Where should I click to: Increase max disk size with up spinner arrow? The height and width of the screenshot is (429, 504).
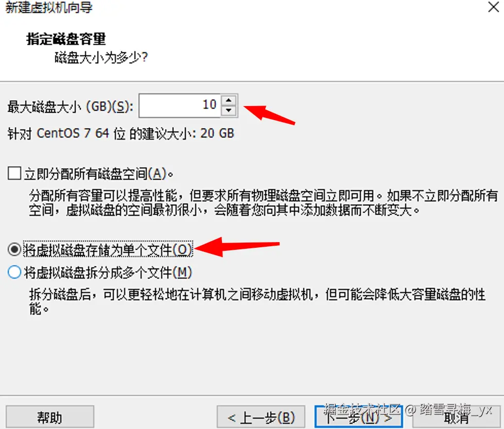pos(229,100)
